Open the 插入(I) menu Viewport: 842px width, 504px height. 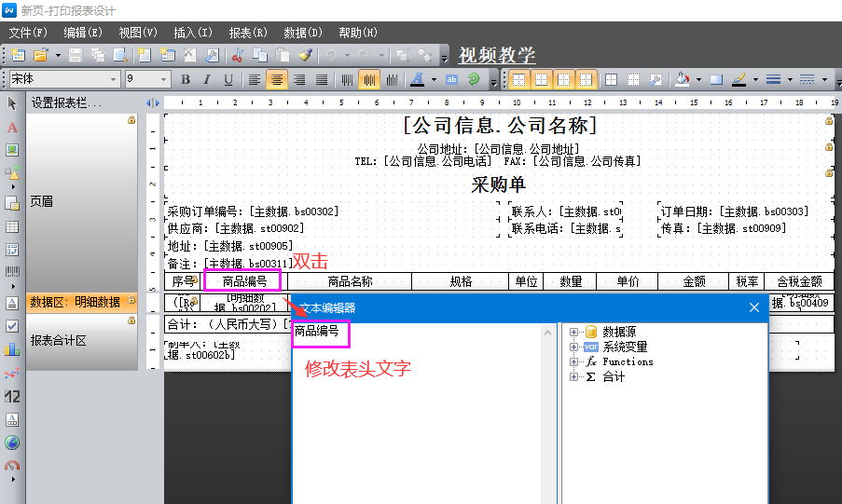pos(193,33)
